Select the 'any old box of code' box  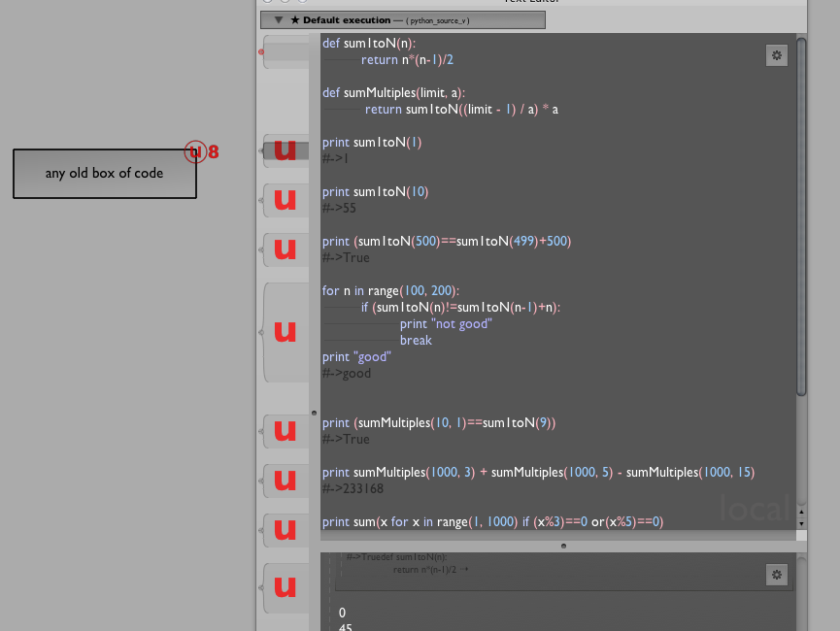105,174
